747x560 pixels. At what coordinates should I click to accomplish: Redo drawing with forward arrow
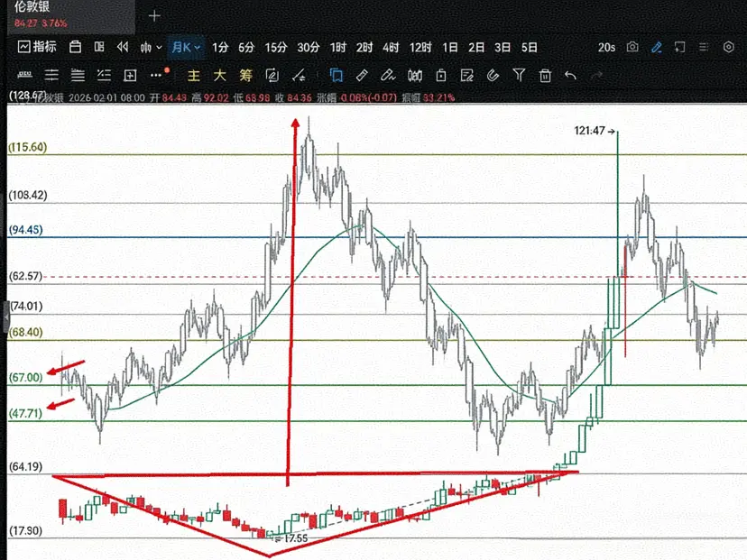pyautogui.click(x=596, y=75)
